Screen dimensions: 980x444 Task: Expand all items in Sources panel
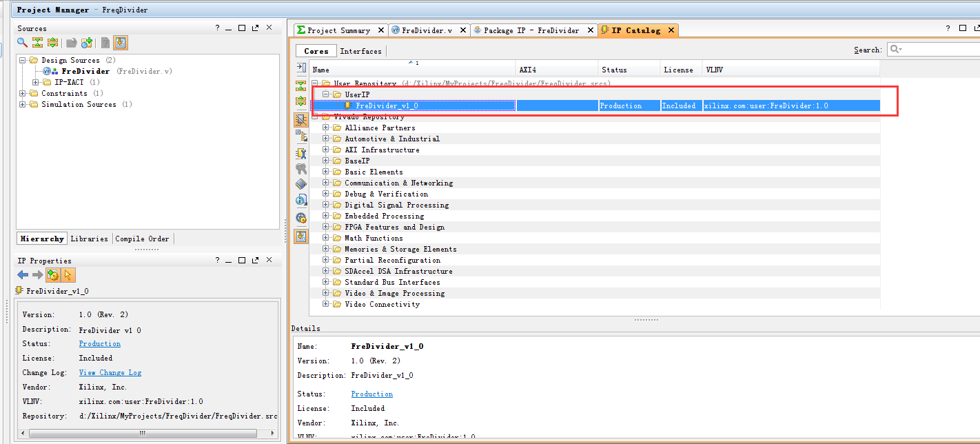coord(52,43)
